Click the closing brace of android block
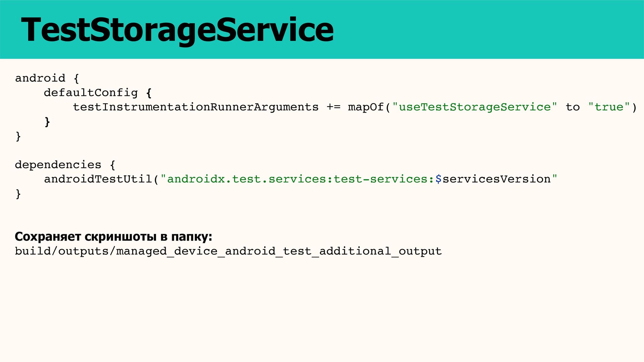This screenshot has width=644, height=362. 18,136
